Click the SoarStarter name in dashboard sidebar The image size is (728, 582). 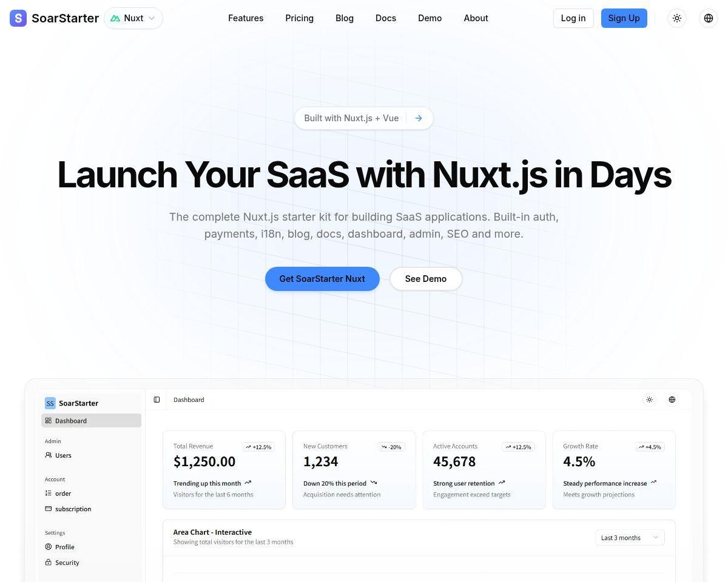click(x=79, y=403)
